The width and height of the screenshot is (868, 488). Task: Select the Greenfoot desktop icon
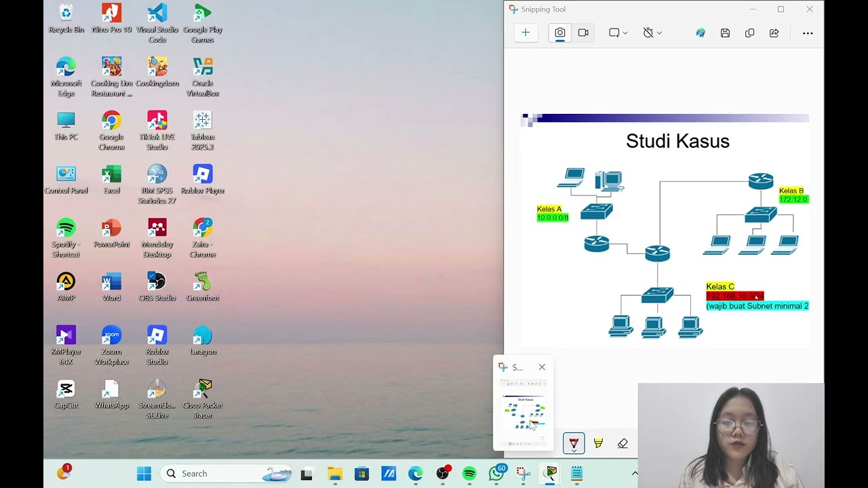tap(202, 286)
